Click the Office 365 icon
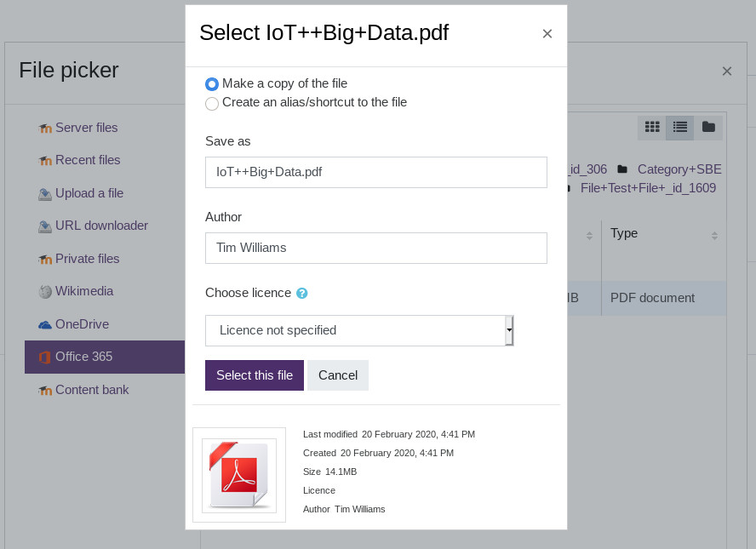 [45, 357]
